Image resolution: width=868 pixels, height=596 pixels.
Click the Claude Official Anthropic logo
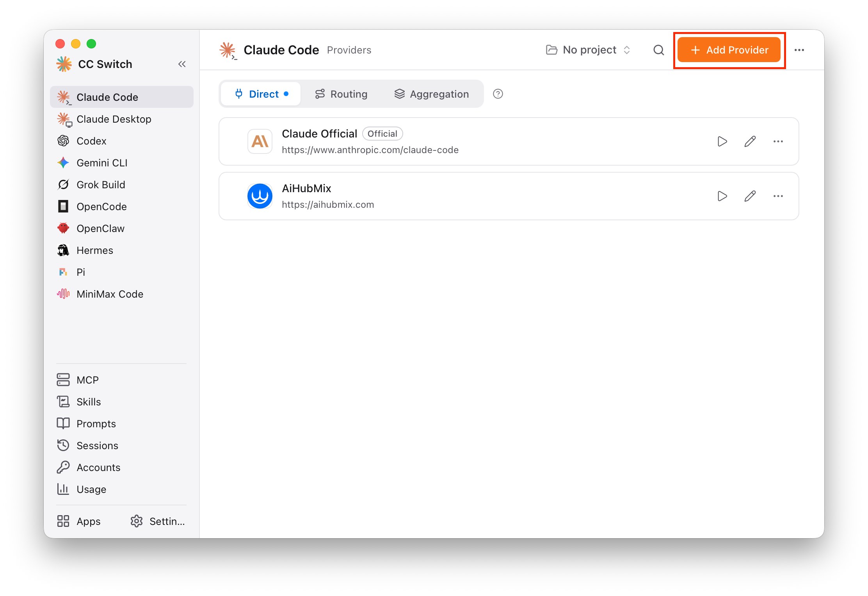(x=260, y=141)
